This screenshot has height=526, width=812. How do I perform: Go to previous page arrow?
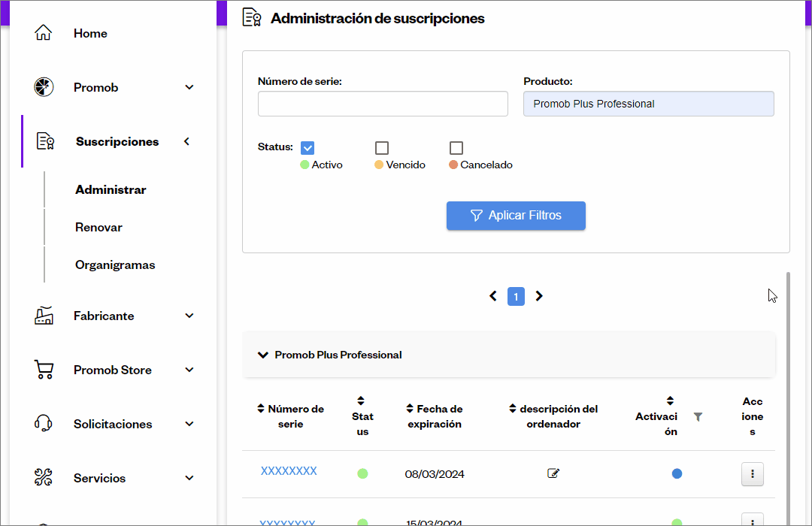pyautogui.click(x=493, y=295)
